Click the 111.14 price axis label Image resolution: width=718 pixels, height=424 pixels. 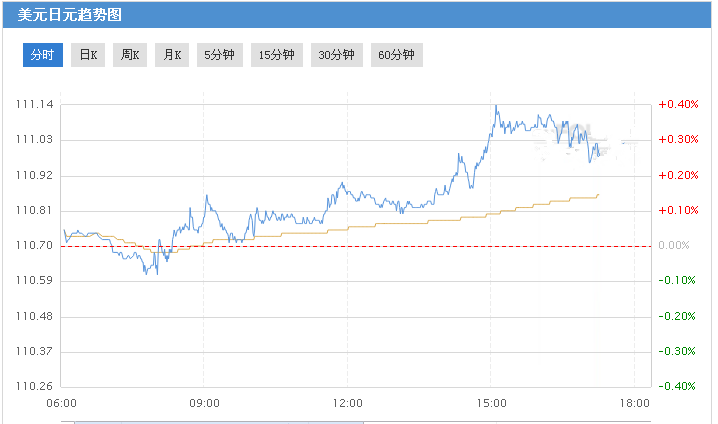pyautogui.click(x=34, y=105)
